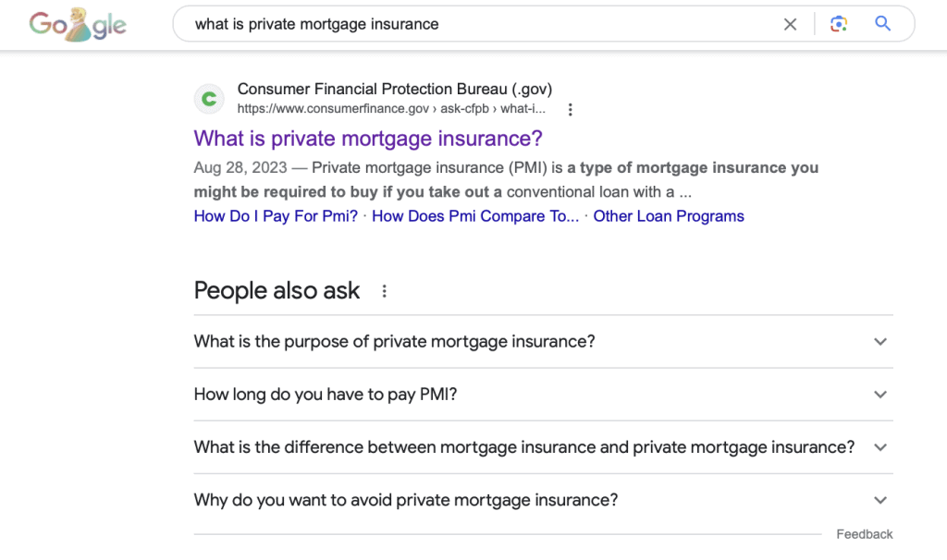Expand the avoid private mortgage insurance chevron

click(880, 500)
